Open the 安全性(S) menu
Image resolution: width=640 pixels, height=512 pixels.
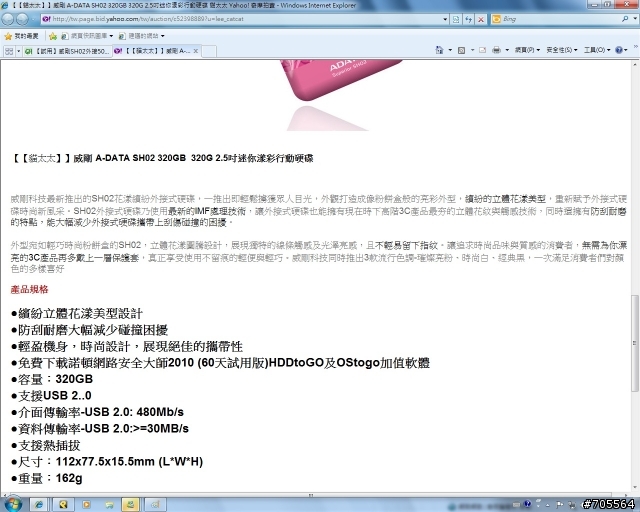pyautogui.click(x=562, y=50)
